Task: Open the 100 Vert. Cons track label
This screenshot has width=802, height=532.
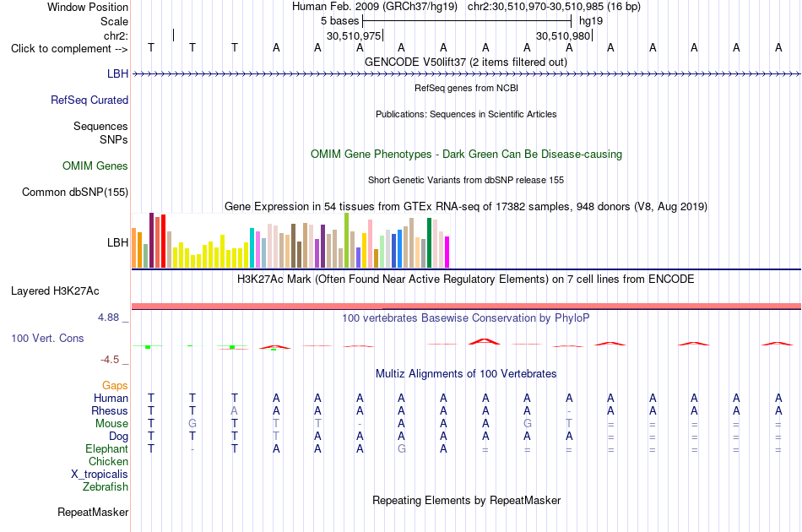Action: click(47, 338)
